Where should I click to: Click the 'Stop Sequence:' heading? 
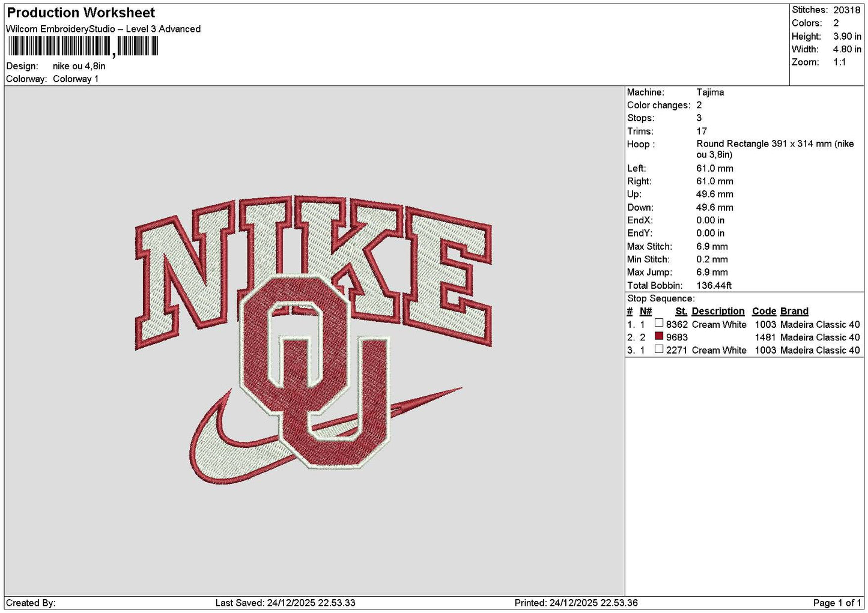point(661,298)
